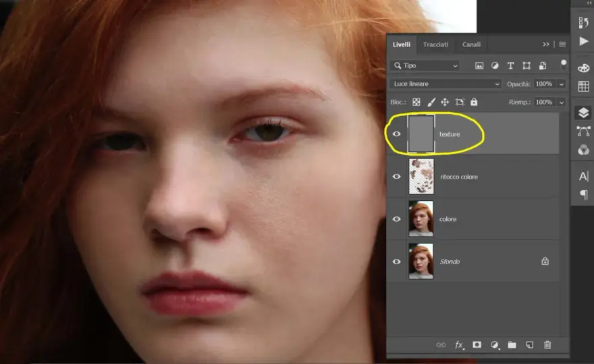This screenshot has height=364, width=594.
Task: Select the ritocco colore layer thumbnail
Action: 421,177
